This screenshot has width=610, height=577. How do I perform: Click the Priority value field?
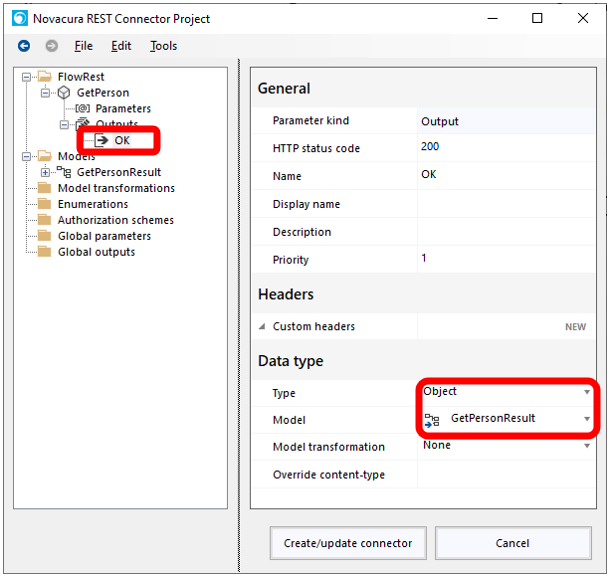506,259
